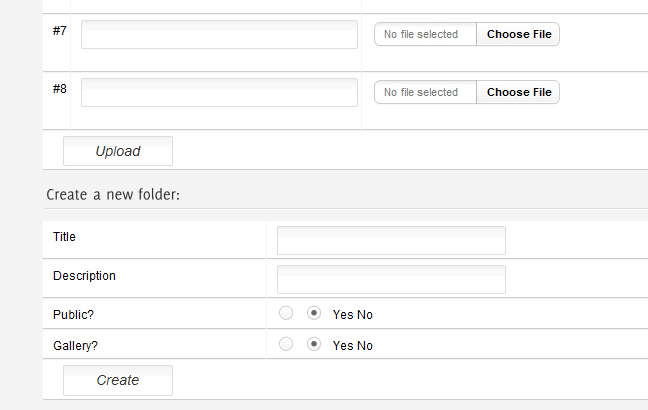Click the 'Gallery?' row label
Image resolution: width=648 pixels, height=410 pixels.
click(75, 345)
